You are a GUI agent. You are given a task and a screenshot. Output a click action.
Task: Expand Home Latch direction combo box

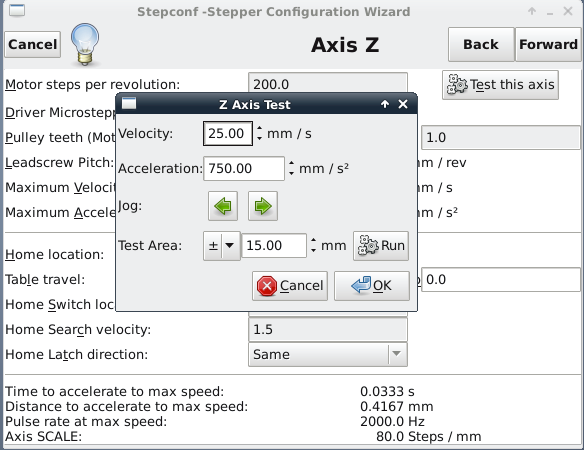pyautogui.click(x=396, y=354)
